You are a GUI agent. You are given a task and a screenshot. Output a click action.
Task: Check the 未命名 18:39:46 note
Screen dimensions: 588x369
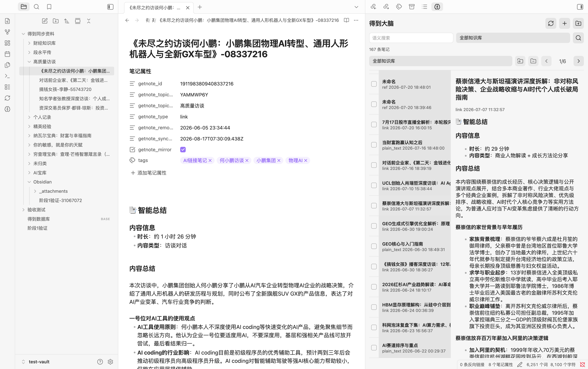pos(374,104)
